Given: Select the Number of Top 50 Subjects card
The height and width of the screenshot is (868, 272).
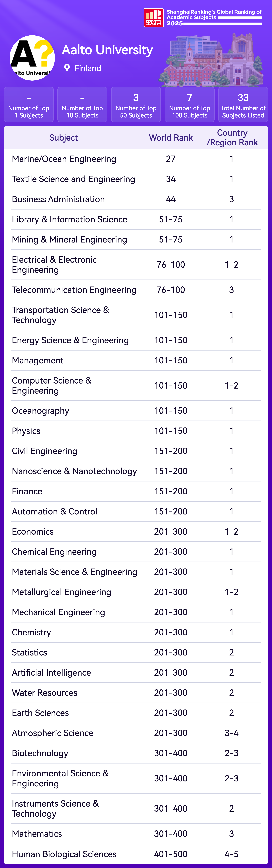Looking at the screenshot, I should point(136,105).
